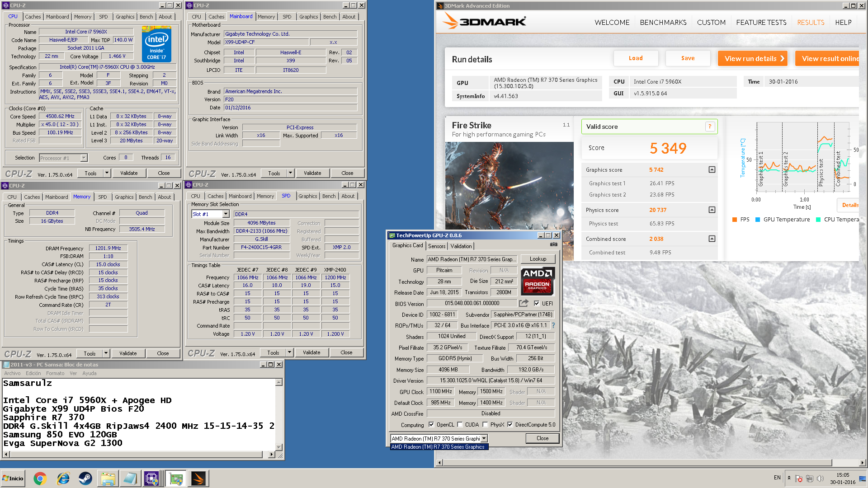
Task: Click the 3DMark logo in the header
Action: click(x=484, y=21)
